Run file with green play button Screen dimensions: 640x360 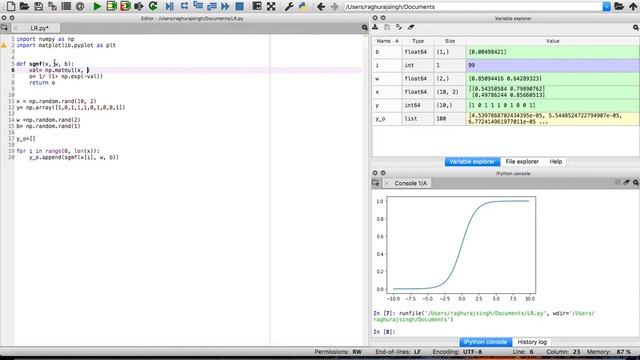(97, 6)
